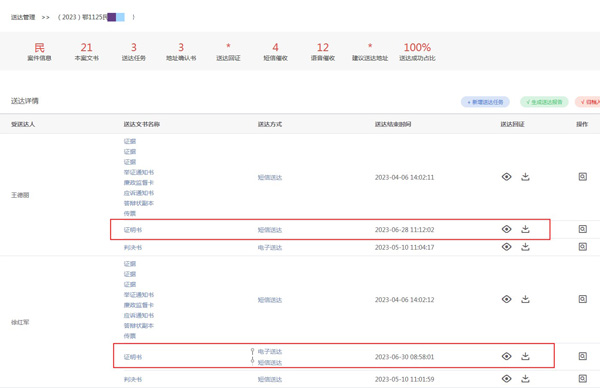This screenshot has width=600, height=388.
Task: Open operation icon for 2023-06-30 08:58:01 row
Action: [582, 356]
